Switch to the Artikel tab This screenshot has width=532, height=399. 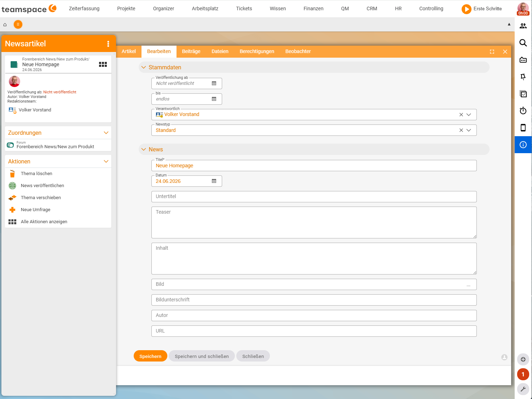(129, 52)
